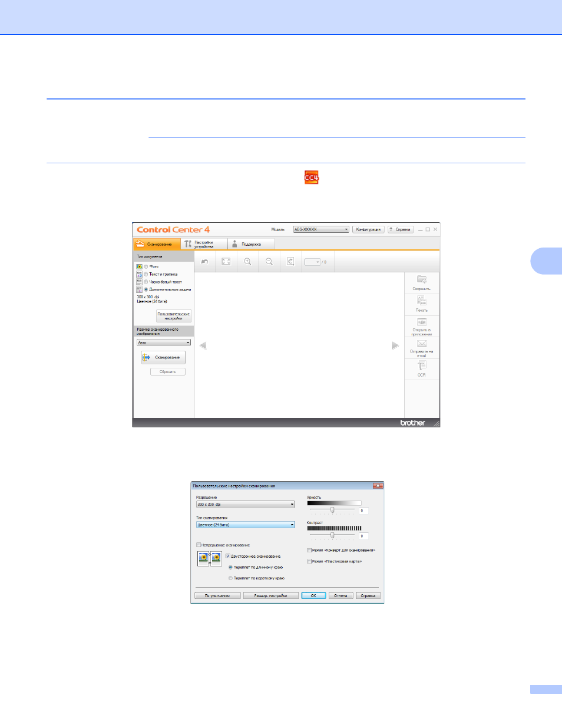Click the two-sided scanning preview thumbnail
The height and width of the screenshot is (728, 562).
[x=210, y=559]
